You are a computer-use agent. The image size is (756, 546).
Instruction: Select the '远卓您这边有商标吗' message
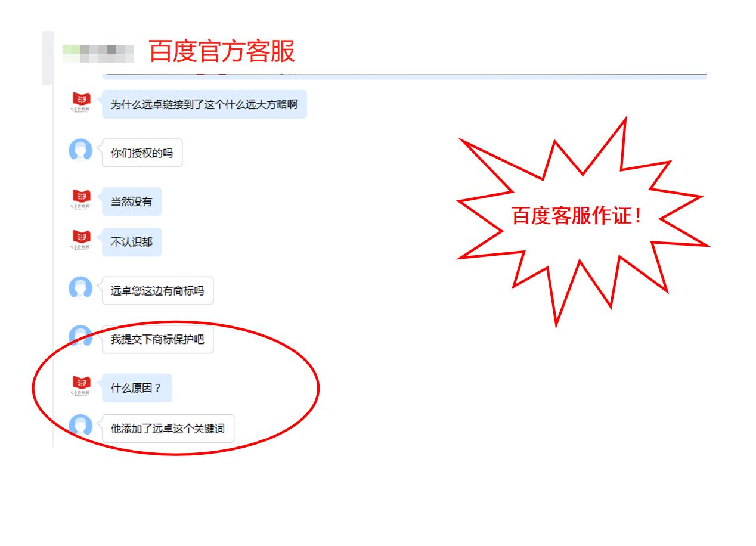tap(157, 291)
